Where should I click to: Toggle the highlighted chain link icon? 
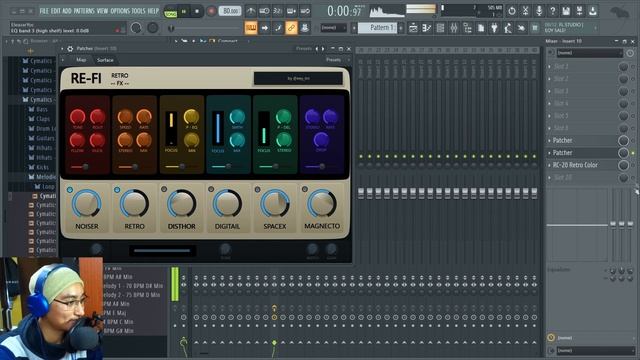pyautogui.click(x=291, y=28)
